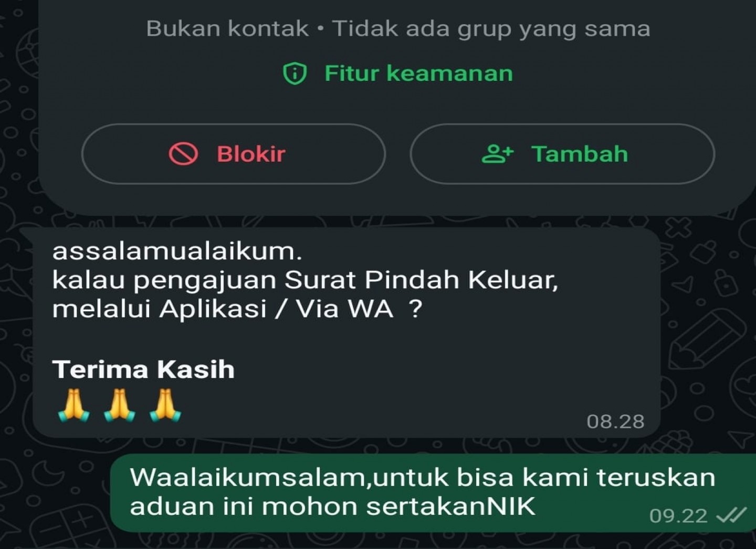Click the Tidak ada grup yang sama text

[491, 29]
